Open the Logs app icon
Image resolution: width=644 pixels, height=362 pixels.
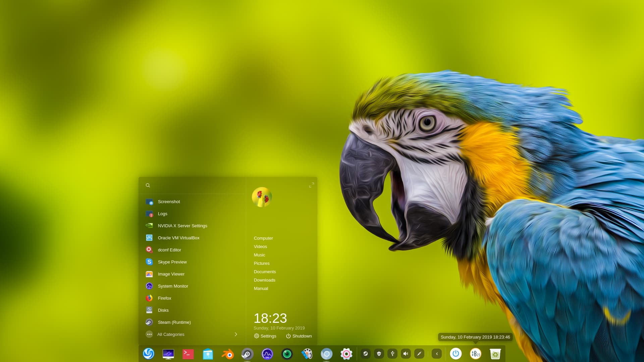click(149, 214)
